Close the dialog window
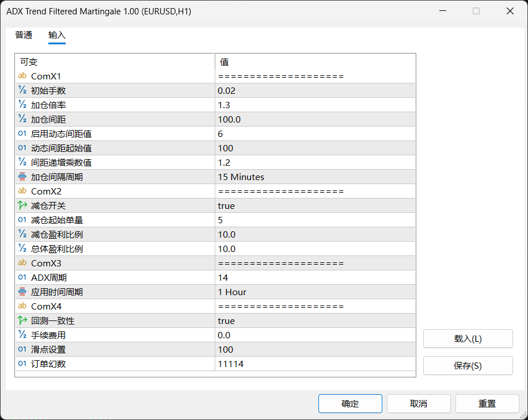 click(510, 11)
